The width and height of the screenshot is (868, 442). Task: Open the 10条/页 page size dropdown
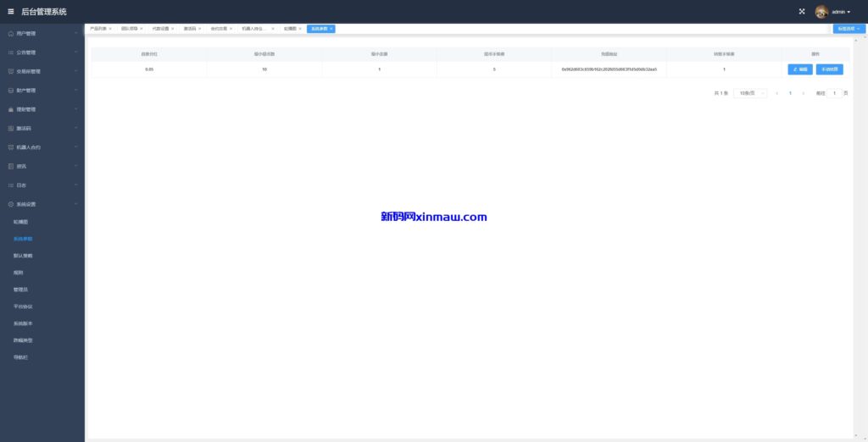click(x=750, y=93)
